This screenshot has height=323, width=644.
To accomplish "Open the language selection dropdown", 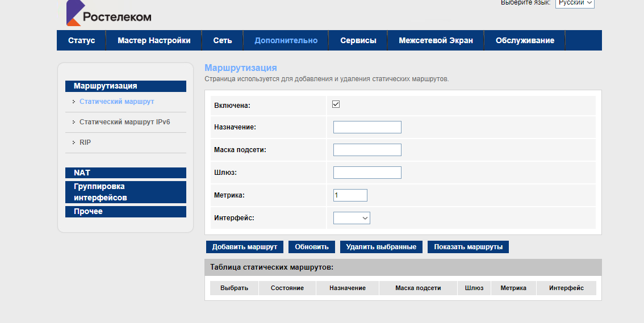I will pyautogui.click(x=574, y=3).
